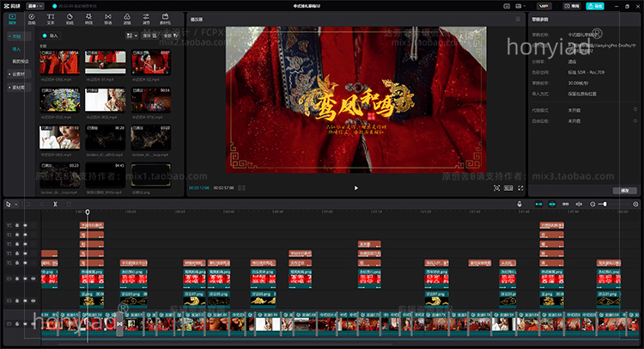Open the 文本 text tab
Viewport: 644px width, 349px height.
(51, 19)
